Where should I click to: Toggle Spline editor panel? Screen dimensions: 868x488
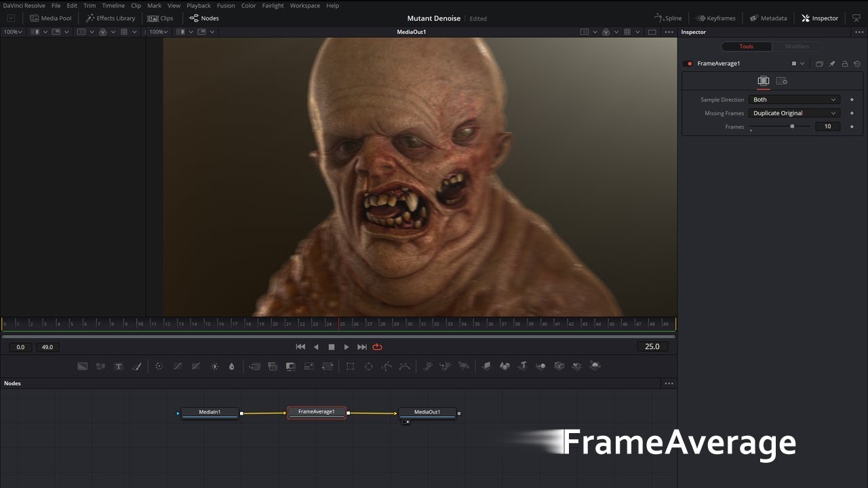coord(668,18)
